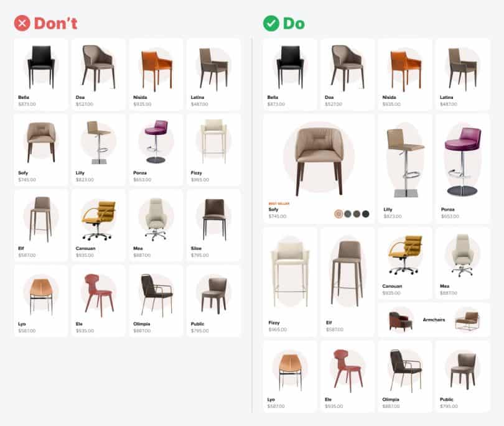Select the beige color swatch on Sofy card
The height and width of the screenshot is (426, 504).
[x=338, y=214]
